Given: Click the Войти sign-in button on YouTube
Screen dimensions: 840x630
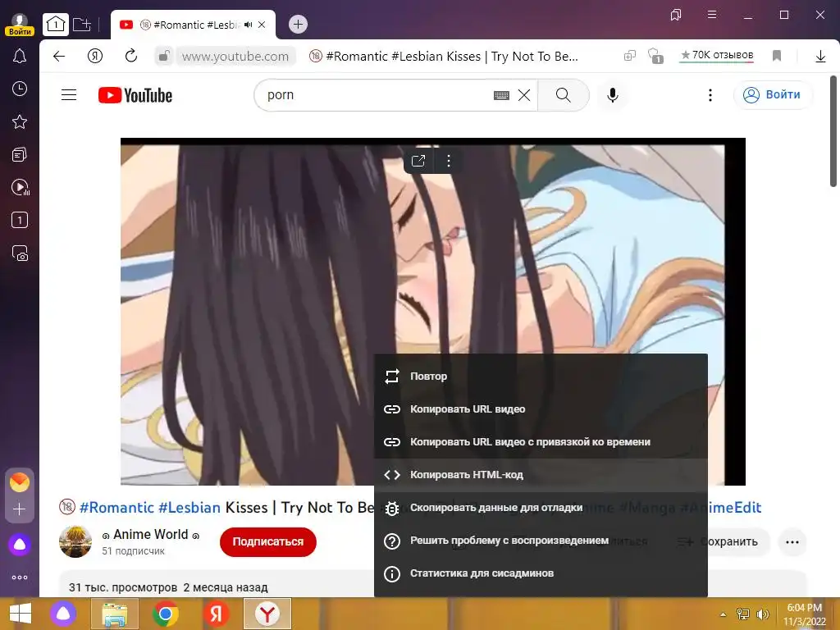Looking at the screenshot, I should (773, 95).
